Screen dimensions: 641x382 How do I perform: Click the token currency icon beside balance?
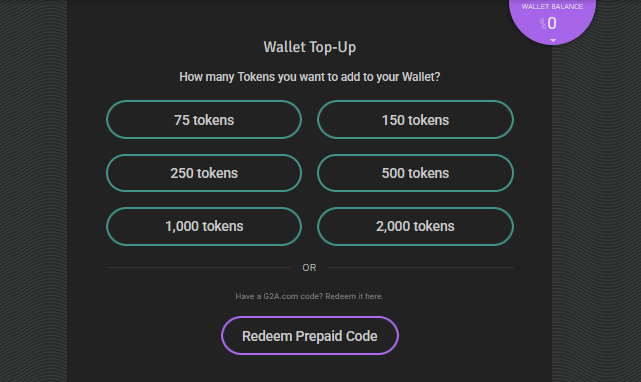pyautogui.click(x=543, y=24)
